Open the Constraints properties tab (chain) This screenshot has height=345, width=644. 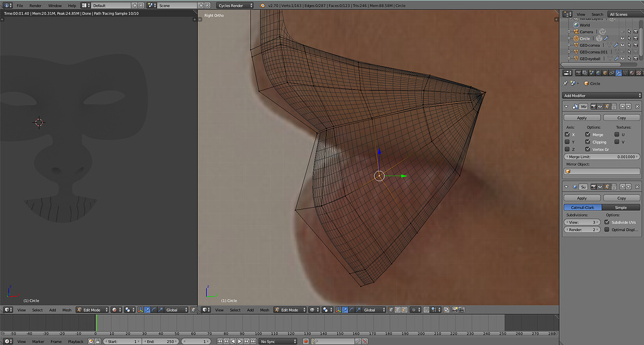[x=612, y=73]
